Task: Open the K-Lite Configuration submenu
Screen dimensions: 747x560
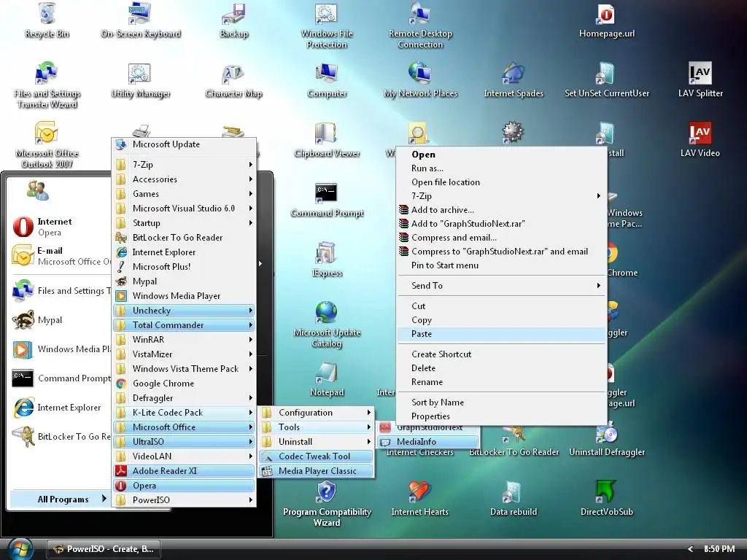Action: coord(317,413)
